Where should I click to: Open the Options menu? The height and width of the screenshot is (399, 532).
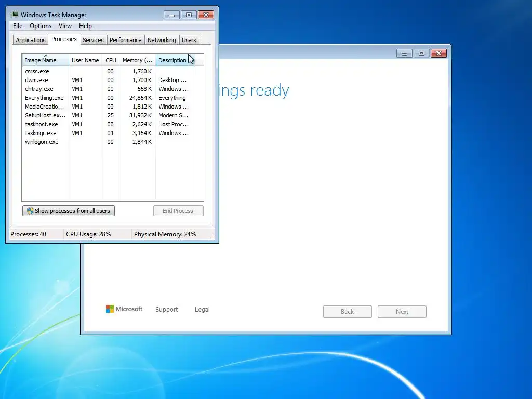coord(41,26)
